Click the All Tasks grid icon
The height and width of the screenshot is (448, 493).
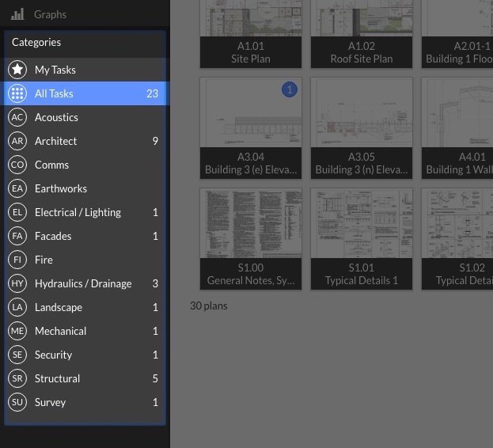point(17,93)
